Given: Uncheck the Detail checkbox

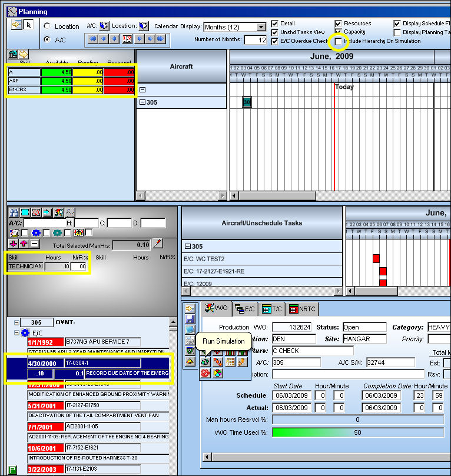Looking at the screenshot, I should tap(274, 24).
